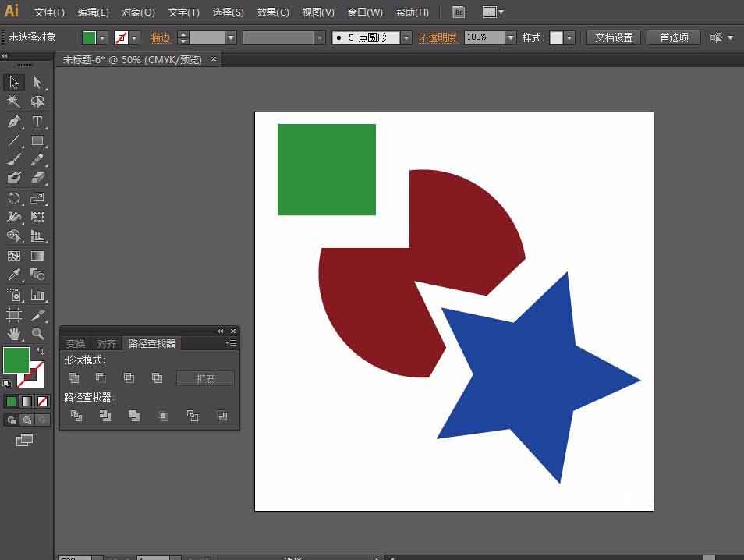The image size is (744, 560).
Task: Activate the Paintbrush tool
Action: pos(14,159)
